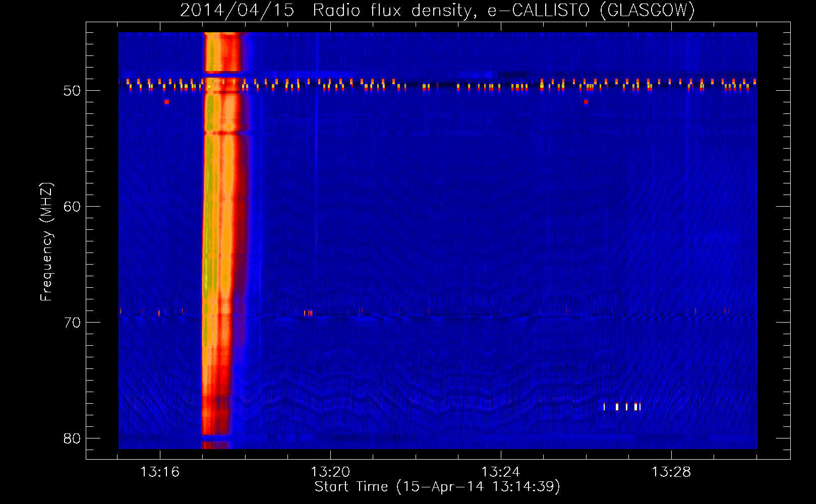Click the 13:28 time tick label
Screen dimensions: 816x504
[x=671, y=472]
